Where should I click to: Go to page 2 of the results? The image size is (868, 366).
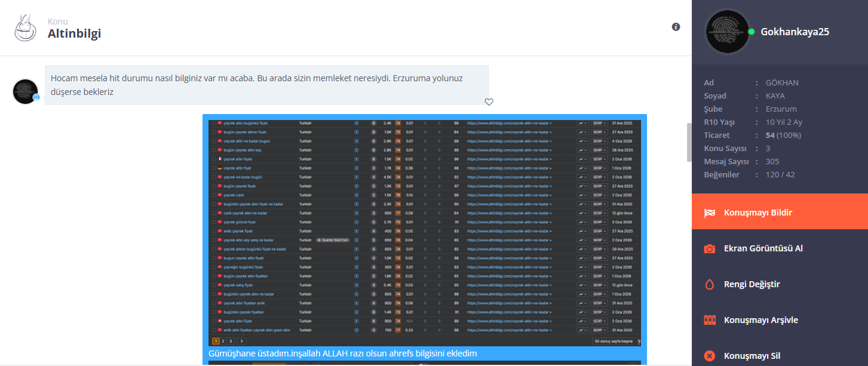[x=223, y=341]
